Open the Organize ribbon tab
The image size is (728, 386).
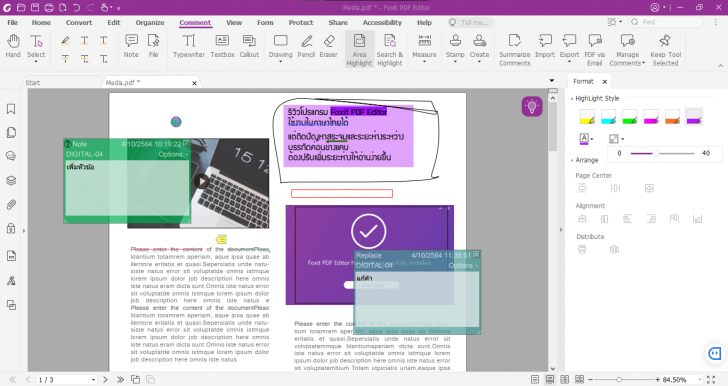tap(150, 22)
